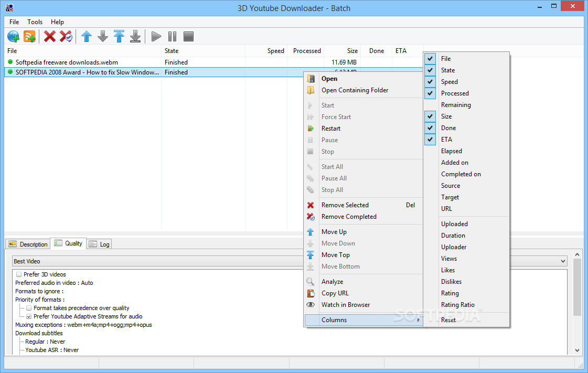Click the blue Move Up arrow in toolbar
Image resolution: width=588 pixels, height=373 pixels.
coord(87,36)
